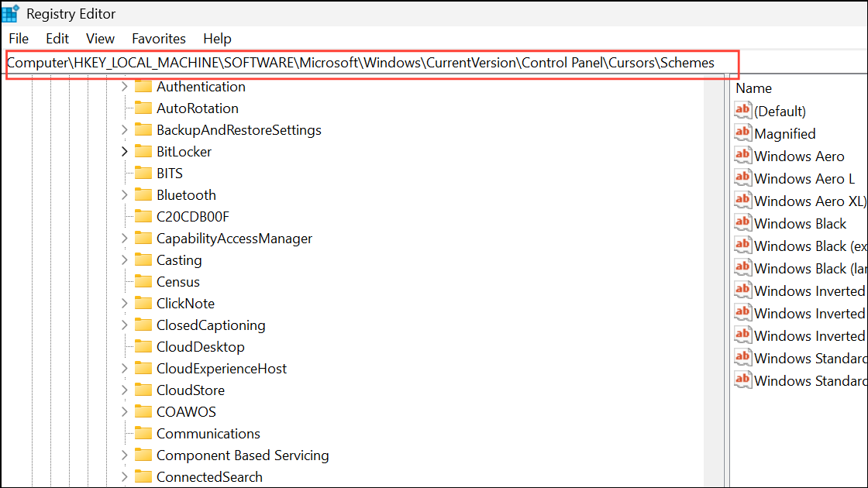Viewport: 868px width, 488px height.
Task: Click the (Default) string value icon
Action: click(743, 110)
